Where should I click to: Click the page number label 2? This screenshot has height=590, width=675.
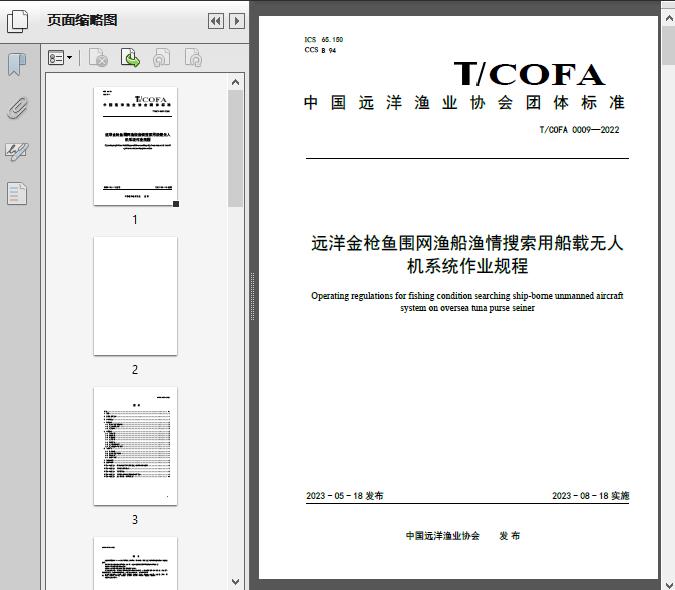pyautogui.click(x=135, y=370)
